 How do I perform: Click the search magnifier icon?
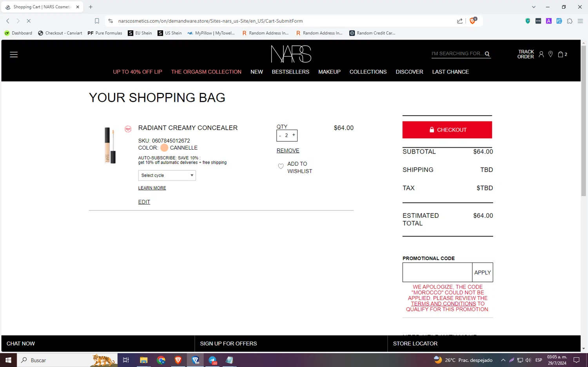(487, 54)
